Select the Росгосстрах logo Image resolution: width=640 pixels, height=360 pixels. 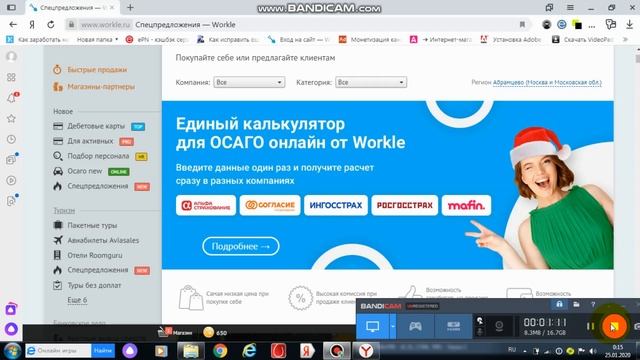click(404, 205)
